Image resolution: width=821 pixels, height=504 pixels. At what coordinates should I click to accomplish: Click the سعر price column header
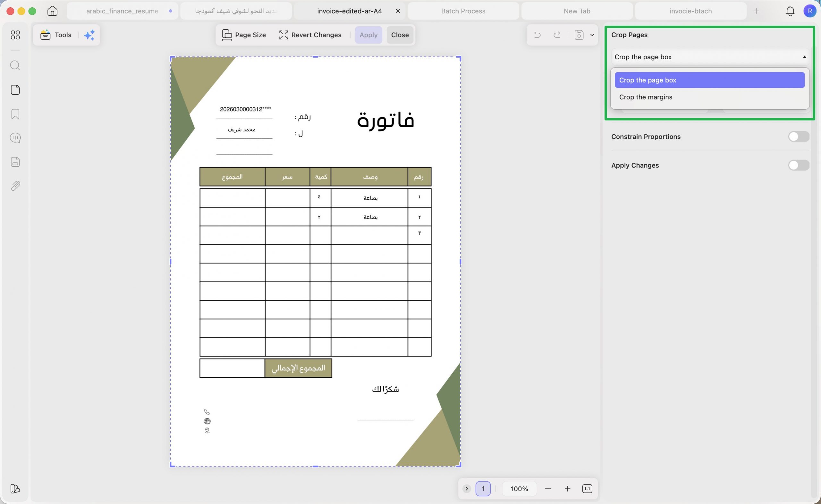287,177
